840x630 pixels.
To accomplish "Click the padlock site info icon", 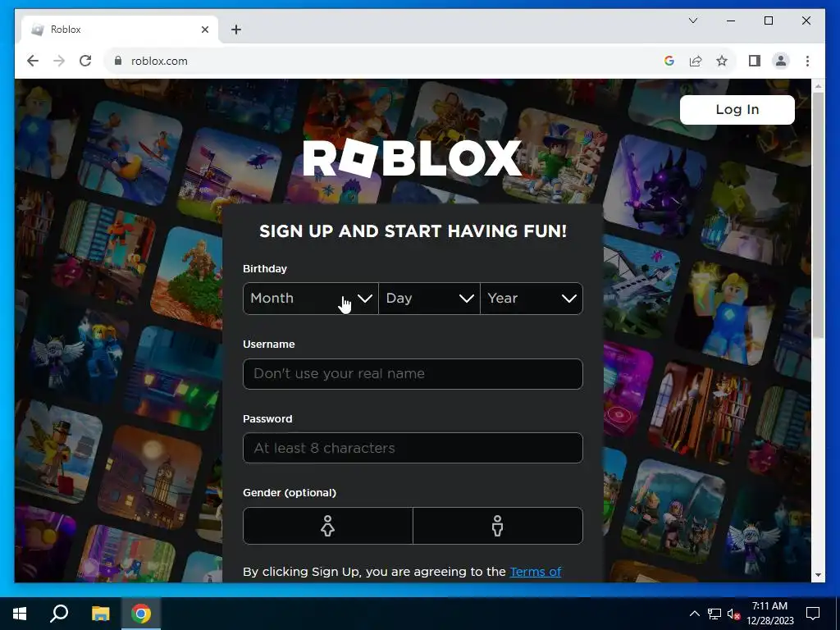I will (118, 61).
